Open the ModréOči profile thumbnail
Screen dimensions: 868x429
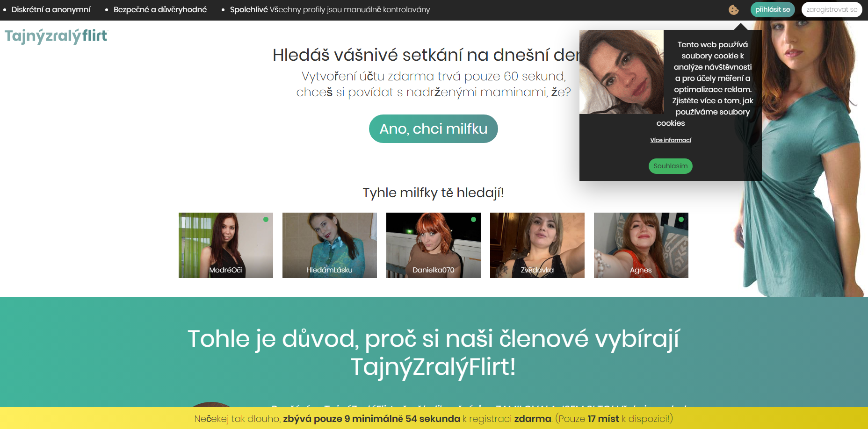click(x=225, y=245)
